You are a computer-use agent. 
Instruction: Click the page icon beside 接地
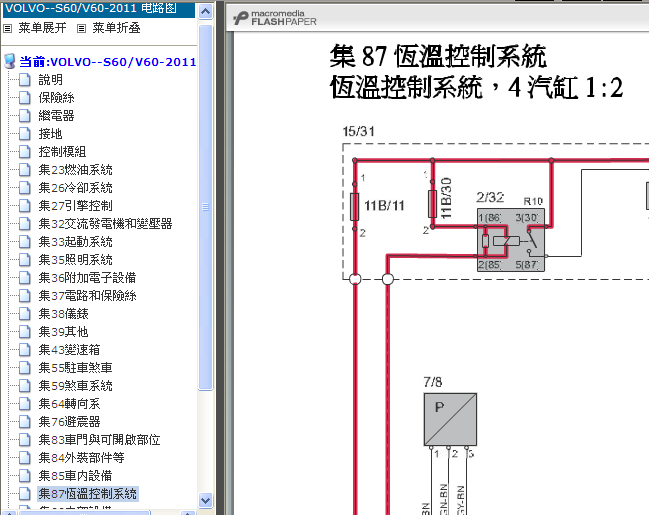(25, 134)
